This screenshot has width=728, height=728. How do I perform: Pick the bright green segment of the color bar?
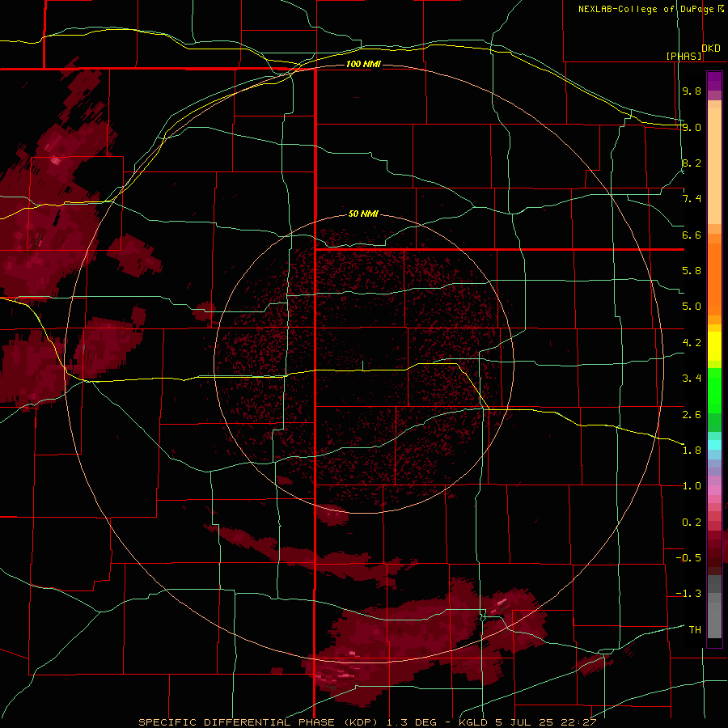714,391
